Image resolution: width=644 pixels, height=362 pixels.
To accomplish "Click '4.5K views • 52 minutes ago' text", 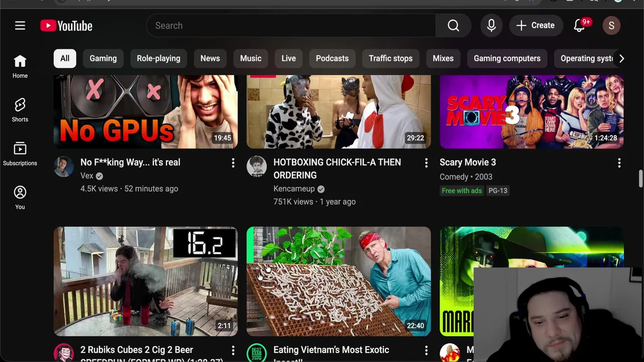I will (129, 189).
